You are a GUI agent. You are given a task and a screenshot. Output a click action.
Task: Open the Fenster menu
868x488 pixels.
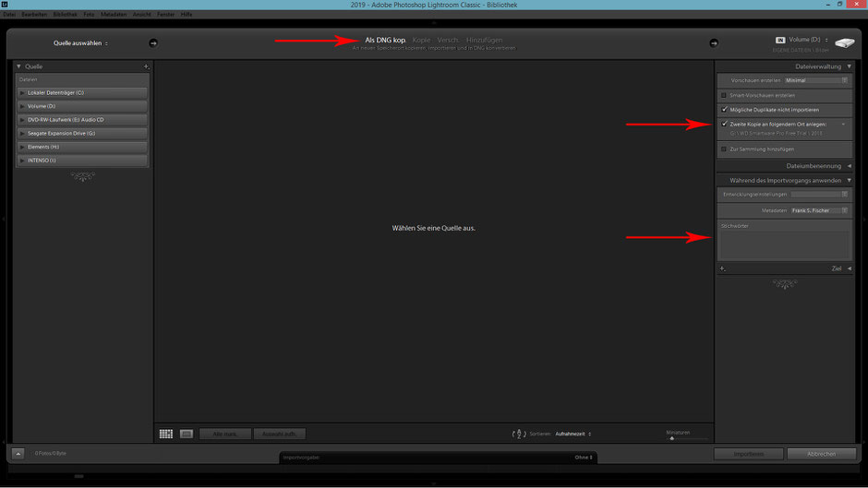tap(165, 15)
